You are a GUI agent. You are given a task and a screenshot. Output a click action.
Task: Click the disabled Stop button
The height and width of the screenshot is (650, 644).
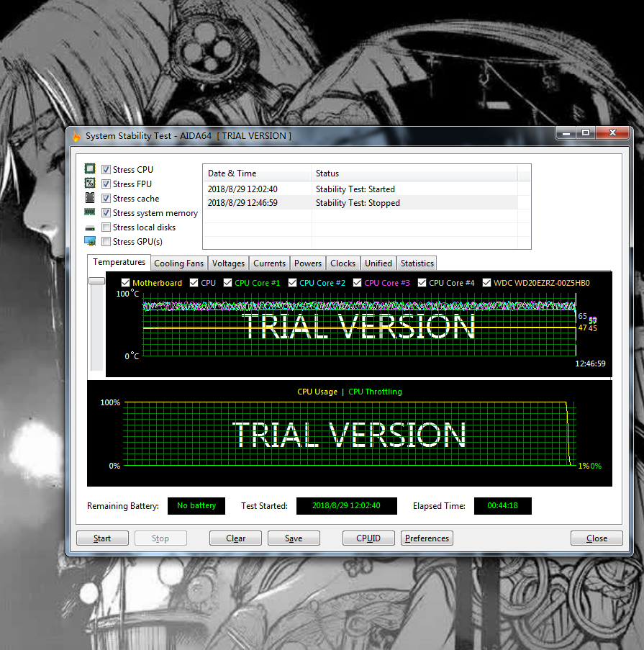(160, 538)
